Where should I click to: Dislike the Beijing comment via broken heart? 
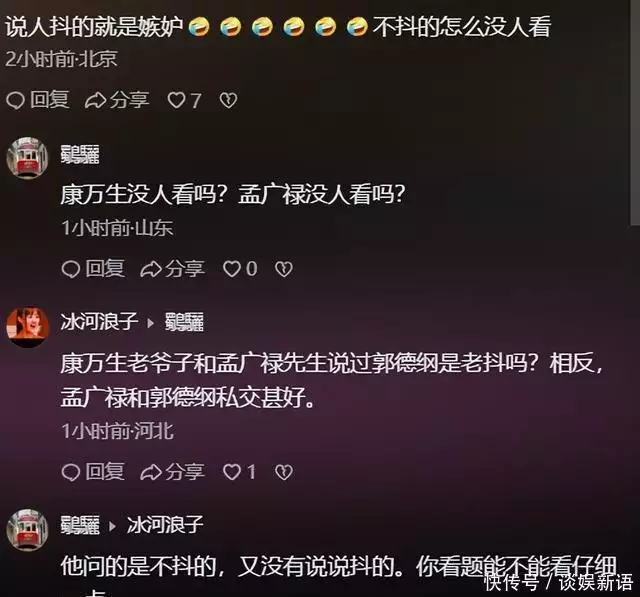(x=228, y=100)
